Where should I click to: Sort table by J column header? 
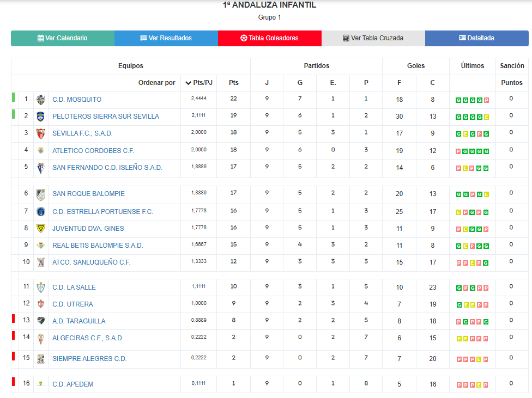click(267, 83)
